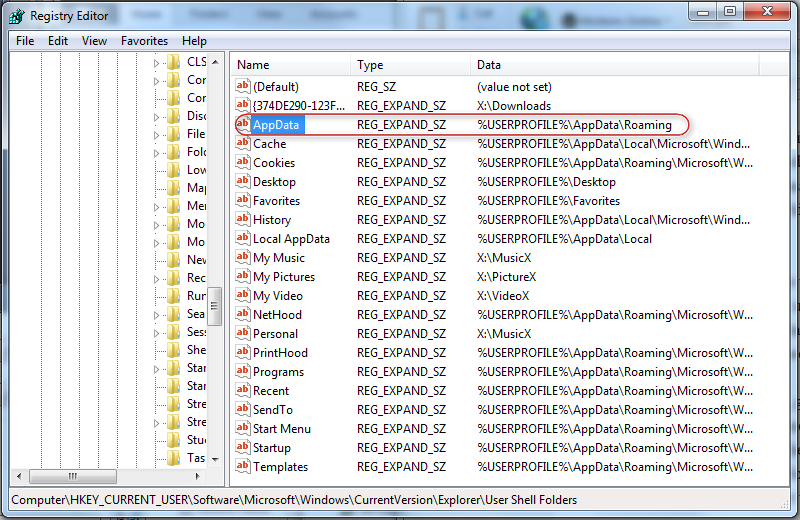The height and width of the screenshot is (520, 800).
Task: Expand the Sess key in tree pane
Action: point(156,332)
